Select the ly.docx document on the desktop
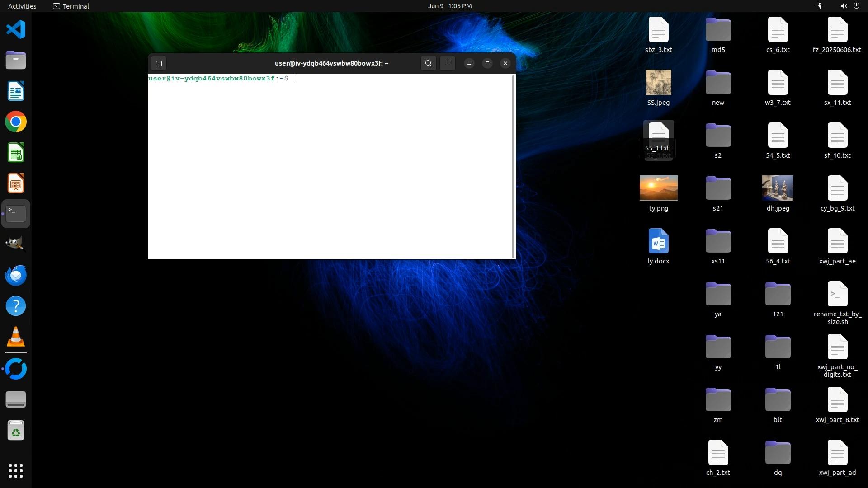This screenshot has width=868, height=488. (x=658, y=241)
